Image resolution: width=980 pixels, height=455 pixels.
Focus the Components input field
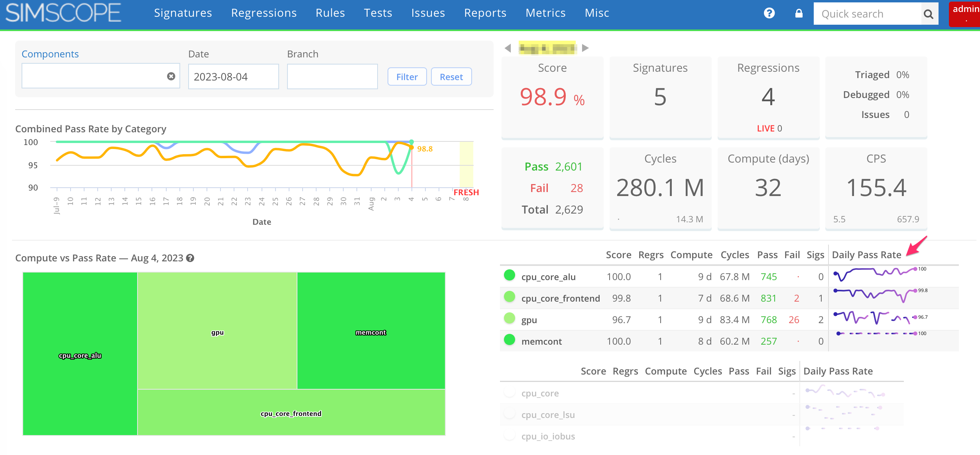100,76
